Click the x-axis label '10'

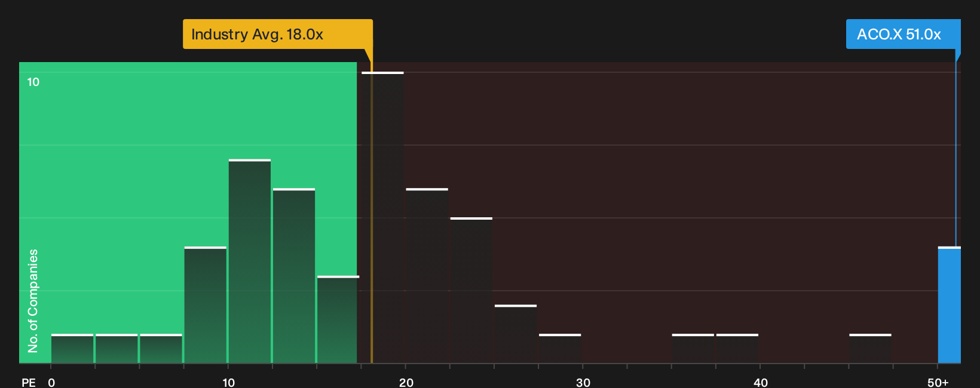point(229,383)
